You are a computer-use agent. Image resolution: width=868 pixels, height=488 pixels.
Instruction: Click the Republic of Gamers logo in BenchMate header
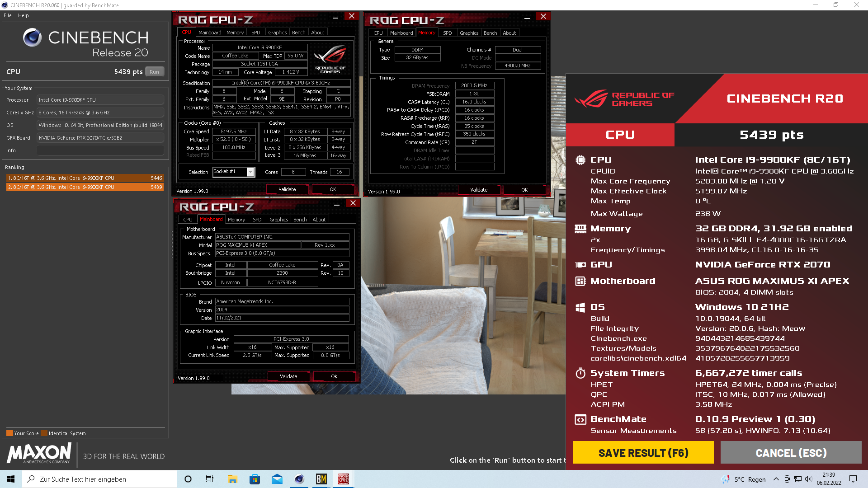click(624, 99)
